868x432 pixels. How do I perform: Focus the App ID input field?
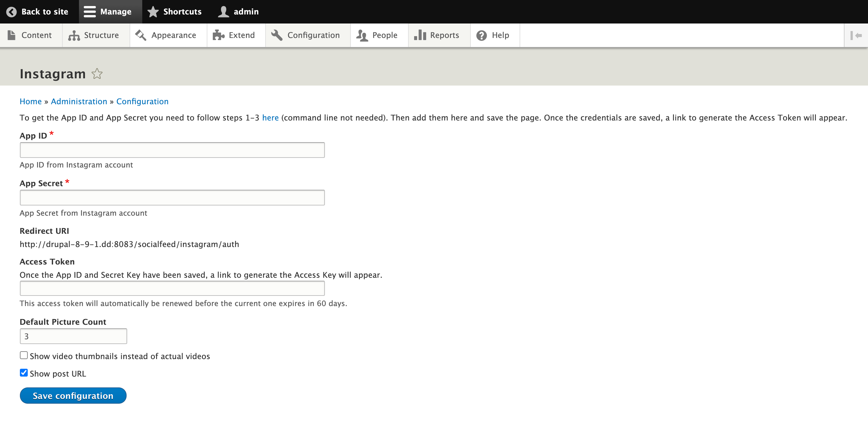click(172, 150)
